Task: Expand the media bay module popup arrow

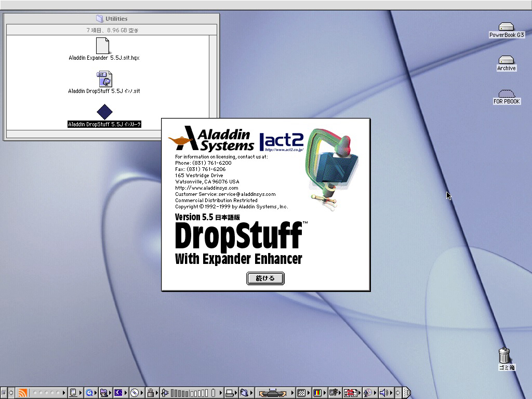Action: (x=292, y=393)
